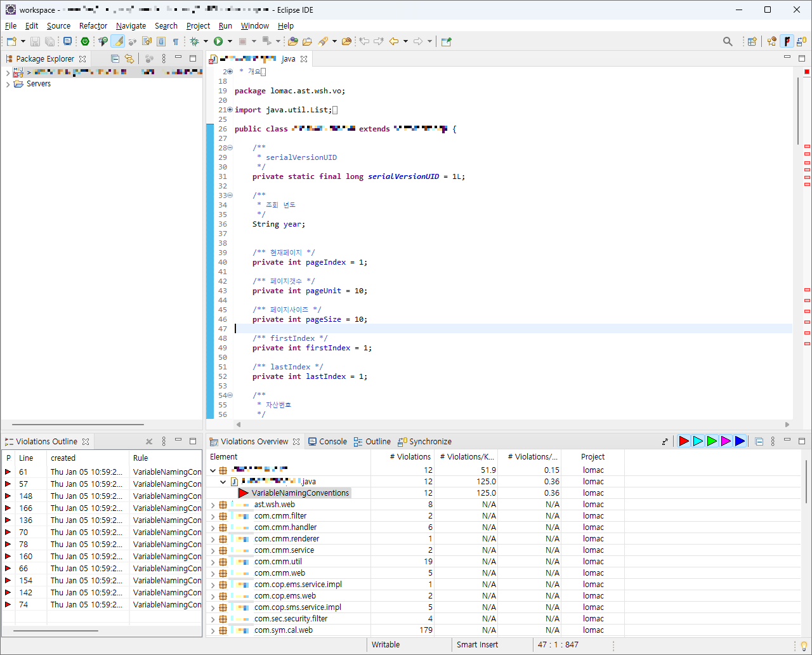Screen dimensions: 812x655
Task: Toggle Link with Editor in Package Explorer
Action: [x=129, y=58]
